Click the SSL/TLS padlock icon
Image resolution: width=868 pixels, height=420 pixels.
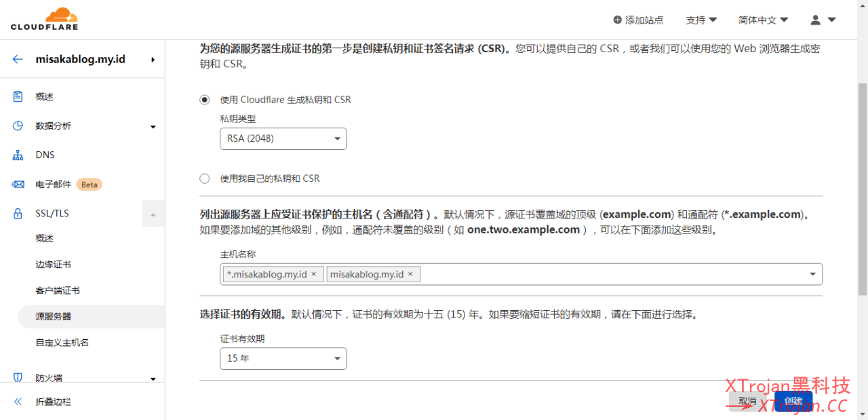[18, 214]
